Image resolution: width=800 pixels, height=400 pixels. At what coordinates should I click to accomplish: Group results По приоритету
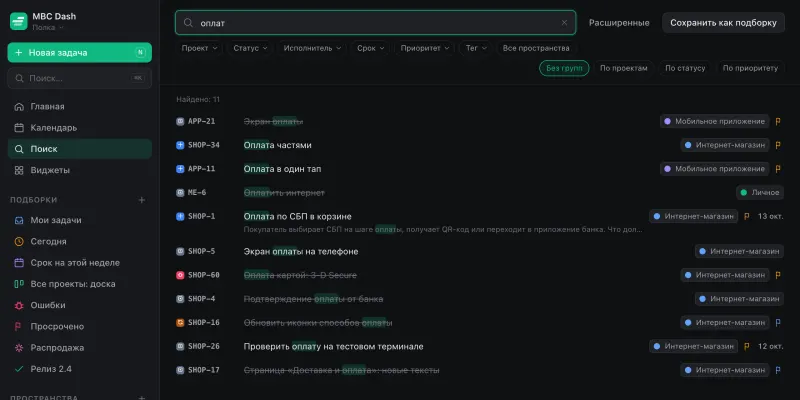750,68
